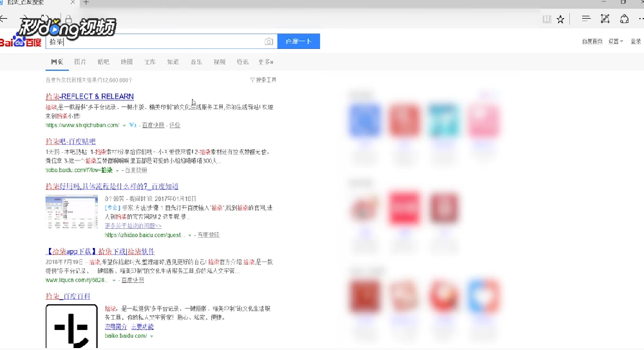644x350 pixels.
Task: Expand the 更多» tab menu
Action: click(266, 62)
